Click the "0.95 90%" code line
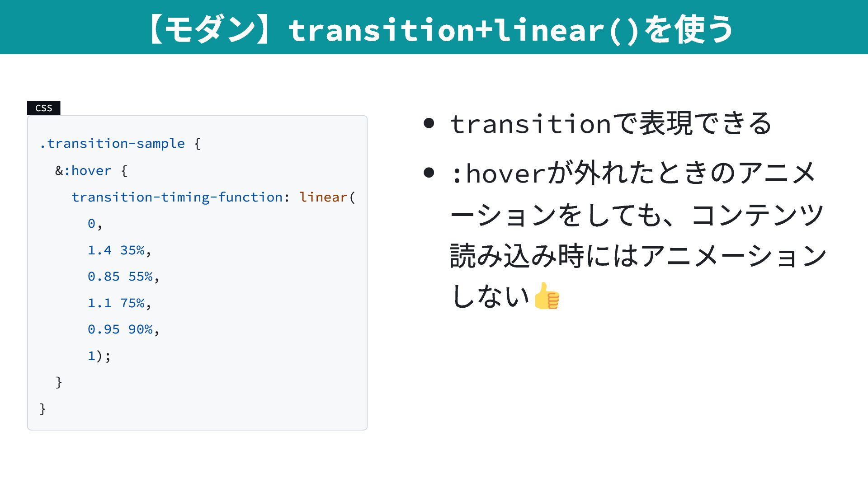 click(x=123, y=329)
